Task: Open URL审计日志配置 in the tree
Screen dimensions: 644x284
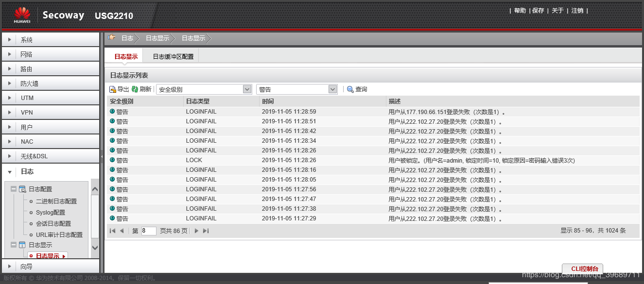Action: (x=59, y=235)
